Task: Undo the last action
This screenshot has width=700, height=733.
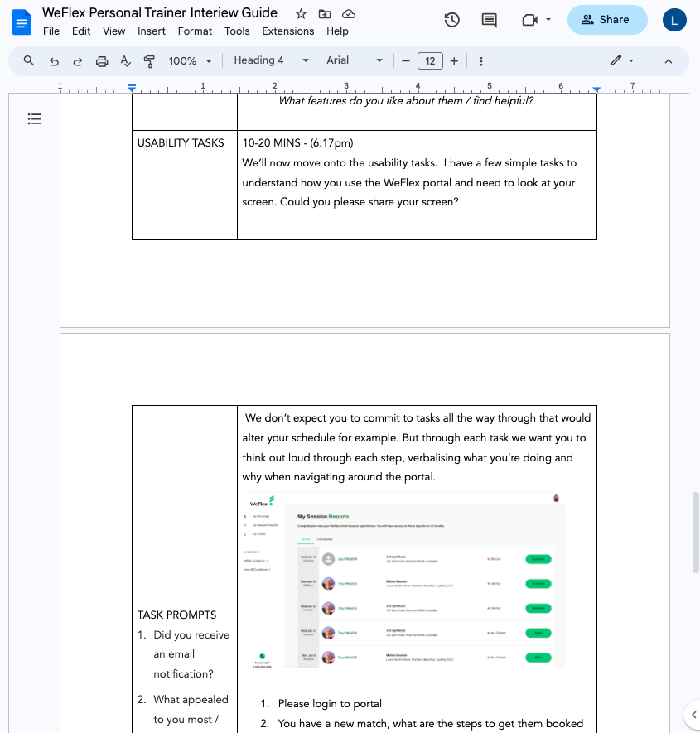Action: 54,61
